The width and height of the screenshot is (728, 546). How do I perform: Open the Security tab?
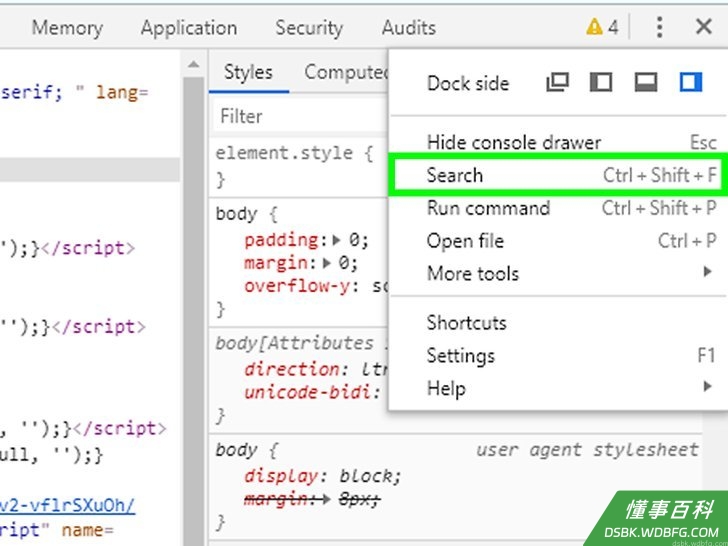pyautogui.click(x=309, y=28)
